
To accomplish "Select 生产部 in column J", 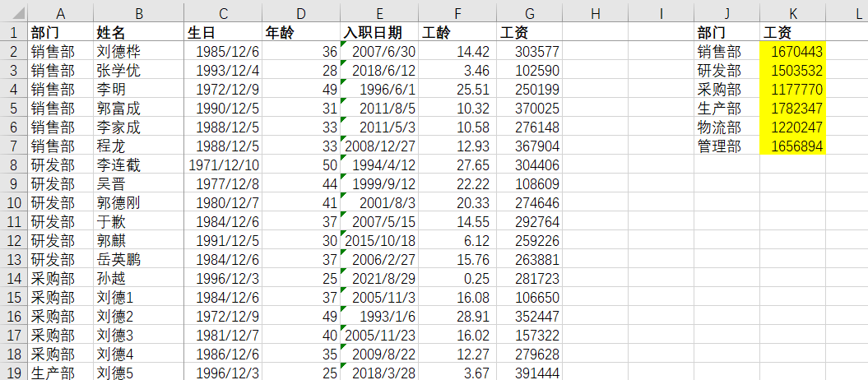I will [x=727, y=109].
